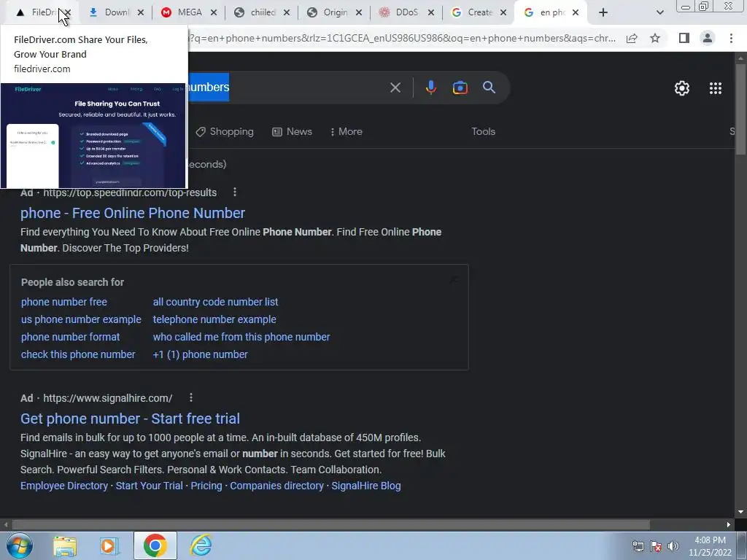The height and width of the screenshot is (560, 747).
Task: Close the chiiled tab
Action: point(286,13)
